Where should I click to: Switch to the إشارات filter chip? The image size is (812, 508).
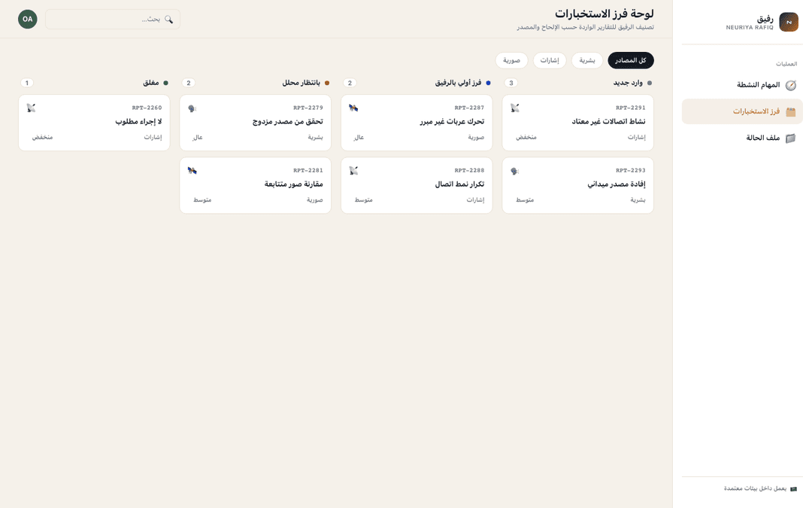[550, 60]
